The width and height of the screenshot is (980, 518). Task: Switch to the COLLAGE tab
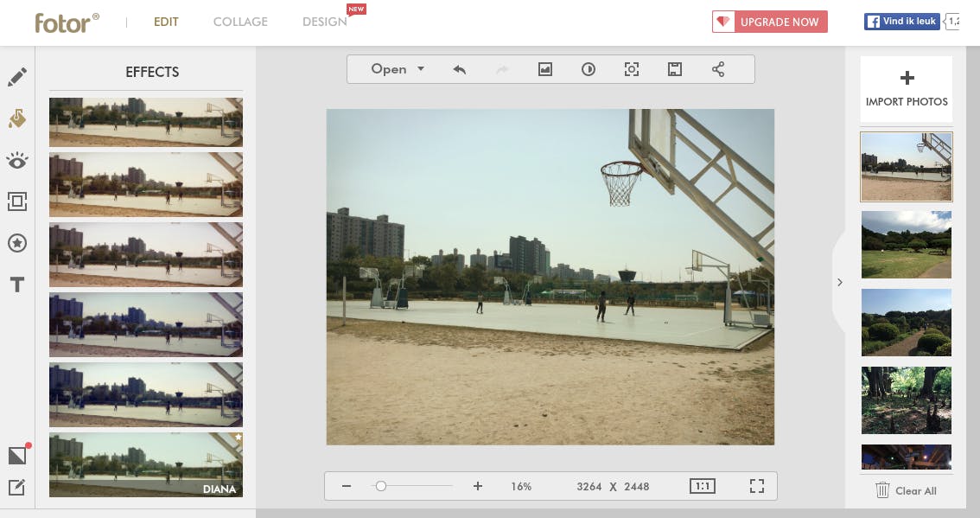pos(240,22)
